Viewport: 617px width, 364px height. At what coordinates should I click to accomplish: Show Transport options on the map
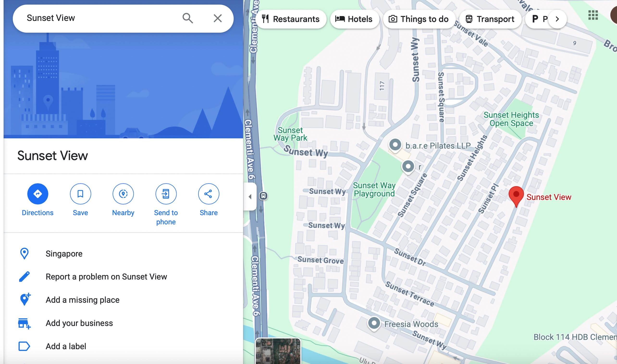[490, 19]
